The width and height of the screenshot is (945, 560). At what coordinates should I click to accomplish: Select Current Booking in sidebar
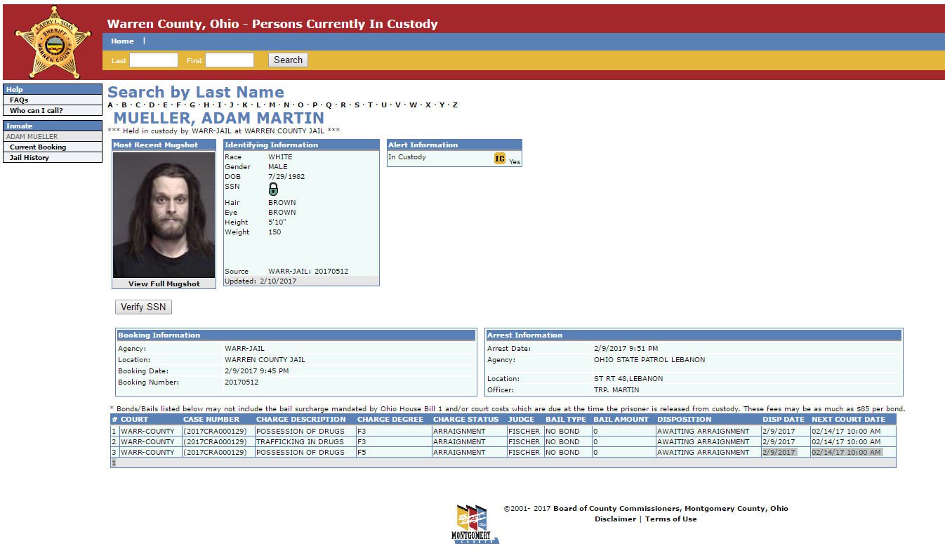[x=38, y=147]
